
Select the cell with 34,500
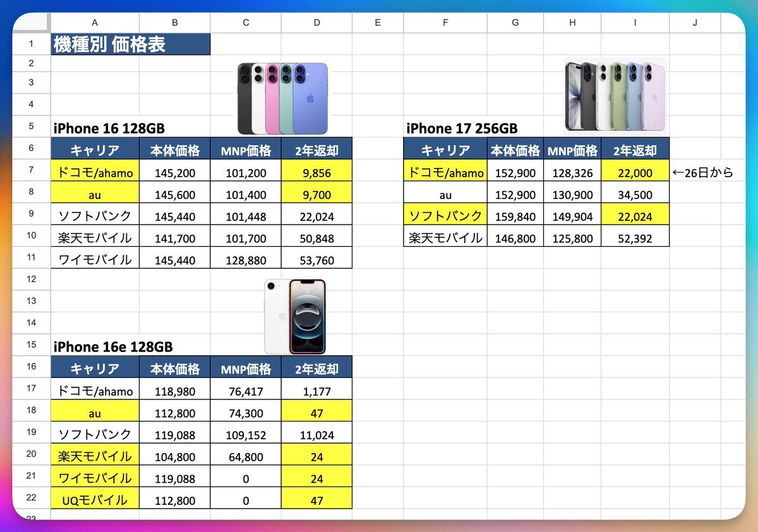click(635, 192)
